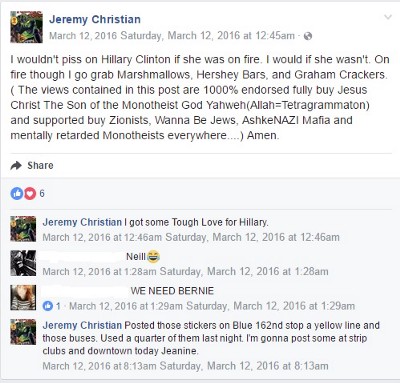Open Jeremy Christian name in Tough Love comment
Image resolution: width=400 pixels, height=383 pixels.
[x=82, y=222]
